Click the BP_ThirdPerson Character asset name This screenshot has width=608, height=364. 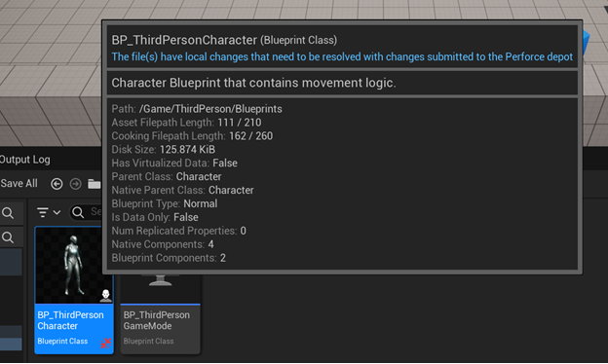(70, 320)
